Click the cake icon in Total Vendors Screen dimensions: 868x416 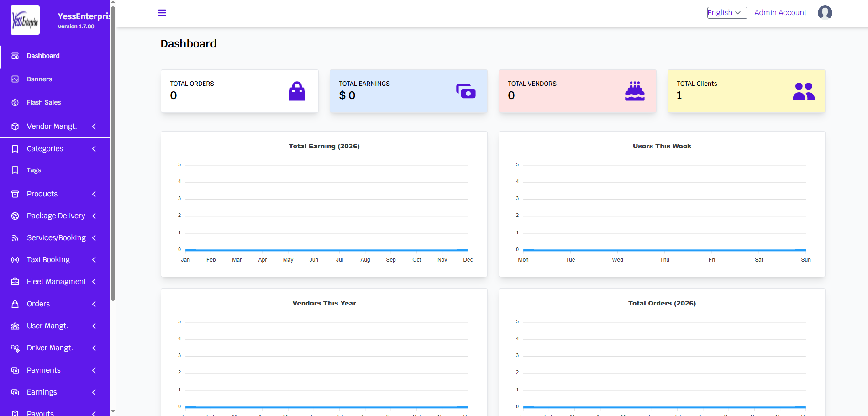point(635,91)
